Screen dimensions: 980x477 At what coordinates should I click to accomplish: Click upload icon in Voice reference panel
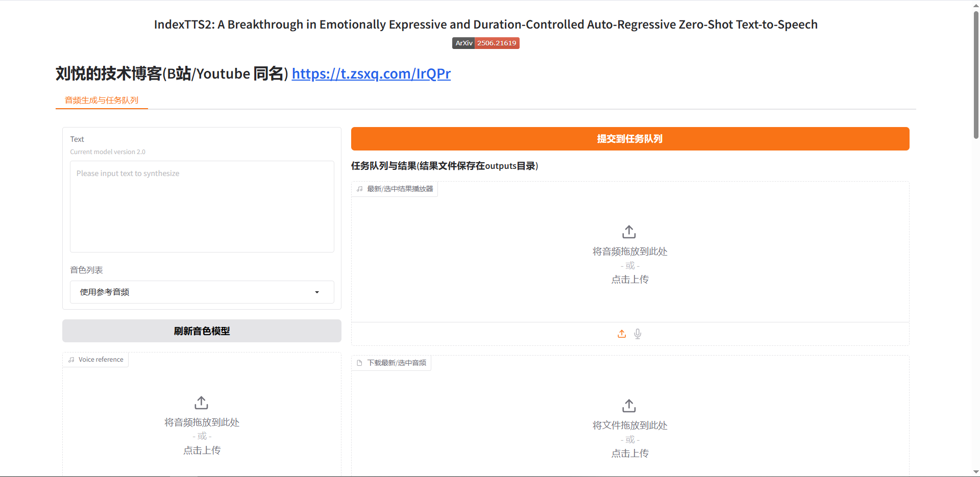[202, 403]
